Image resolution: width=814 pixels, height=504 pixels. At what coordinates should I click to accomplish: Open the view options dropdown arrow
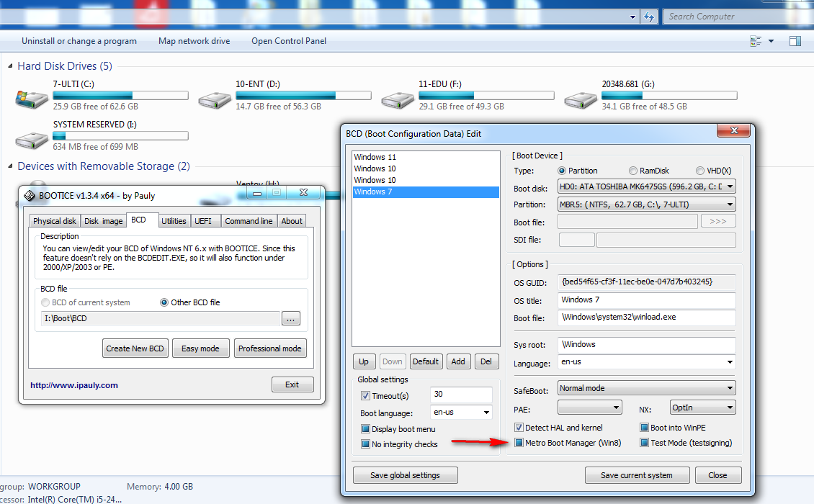click(x=771, y=41)
